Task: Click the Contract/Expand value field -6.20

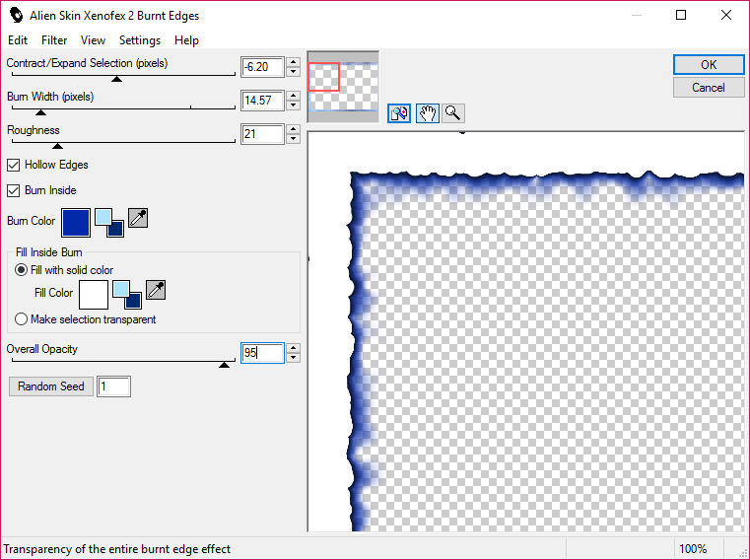Action: (262, 67)
